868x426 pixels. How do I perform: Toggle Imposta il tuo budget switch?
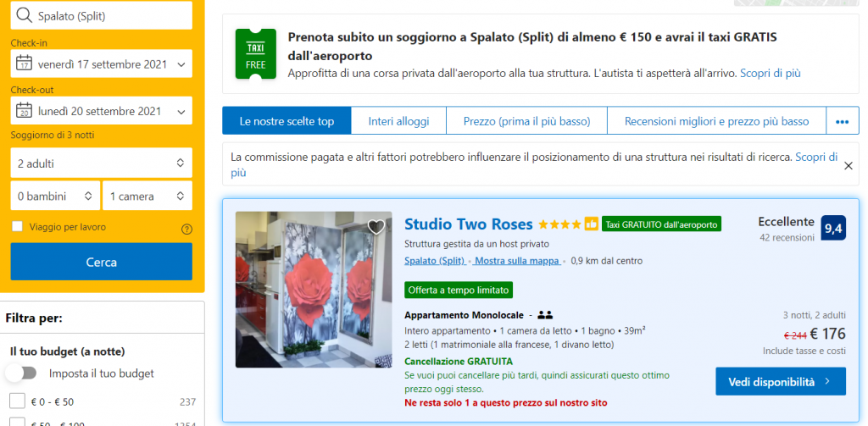(21, 373)
